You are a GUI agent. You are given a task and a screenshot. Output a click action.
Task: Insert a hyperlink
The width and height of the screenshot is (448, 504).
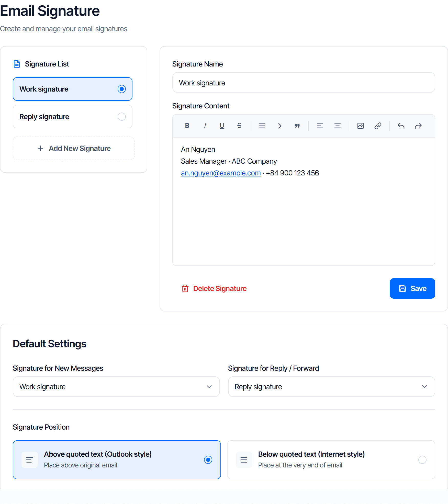pyautogui.click(x=378, y=126)
